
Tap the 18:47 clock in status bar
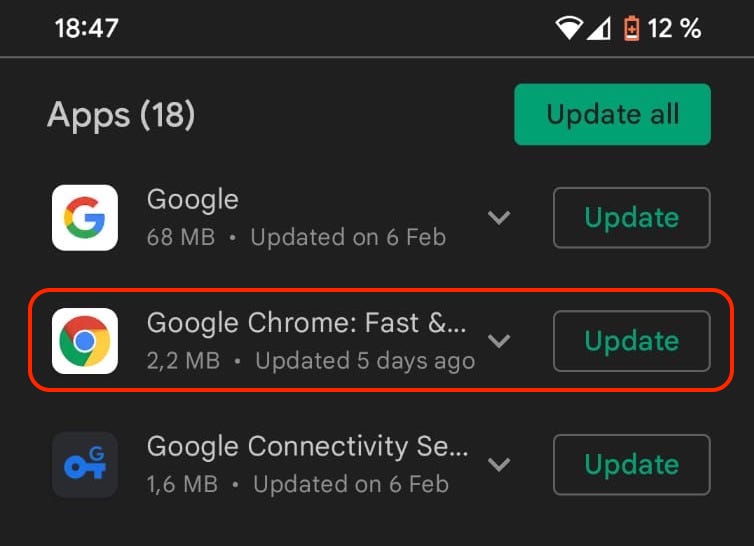click(x=88, y=29)
